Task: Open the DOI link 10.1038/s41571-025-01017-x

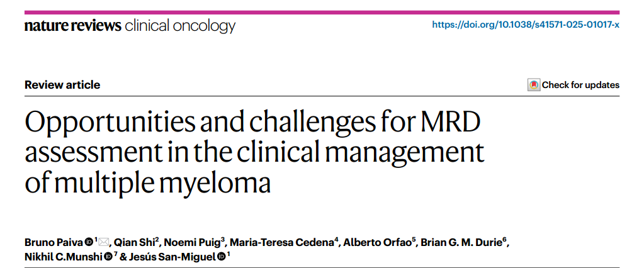Action: point(526,25)
